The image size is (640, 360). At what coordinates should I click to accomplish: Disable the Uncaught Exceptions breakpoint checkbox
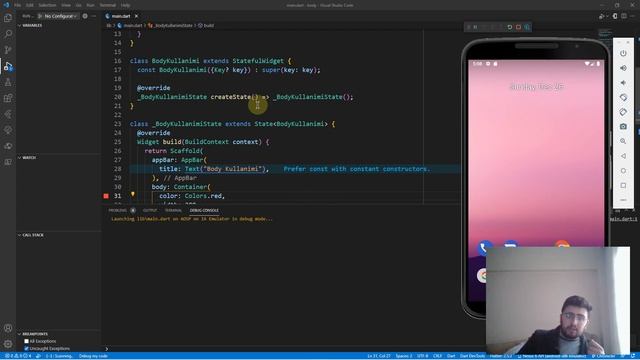click(x=27, y=349)
